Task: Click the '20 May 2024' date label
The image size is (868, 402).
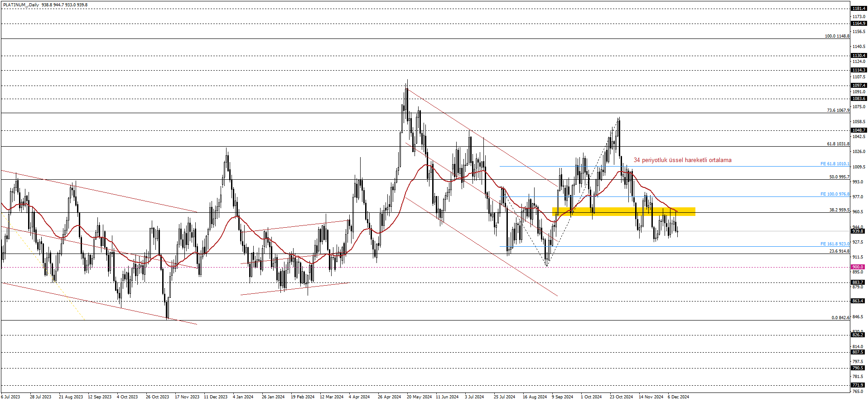Action: [x=419, y=397]
